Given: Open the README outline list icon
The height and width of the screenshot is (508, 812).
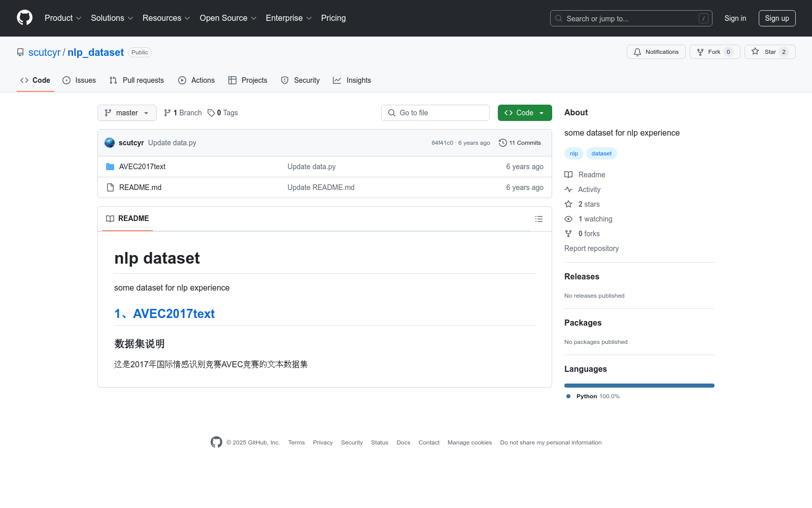Looking at the screenshot, I should click(539, 219).
